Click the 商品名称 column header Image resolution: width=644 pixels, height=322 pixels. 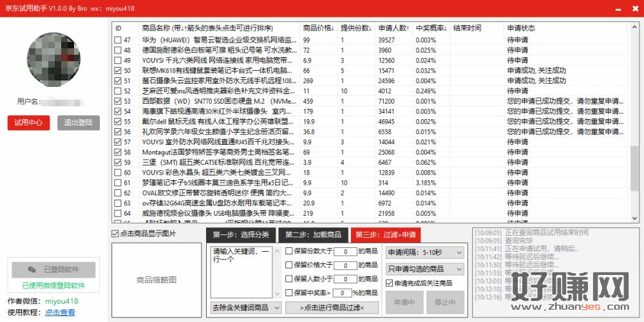[x=220, y=28]
